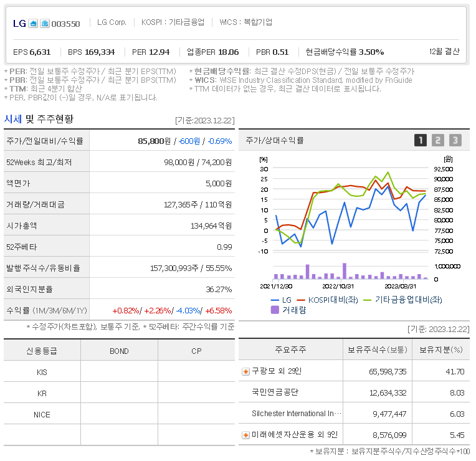Viewport: 476px width, 461px height.
Task: Click the phone icon next to 003550
Action: pyautogui.click(x=45, y=24)
